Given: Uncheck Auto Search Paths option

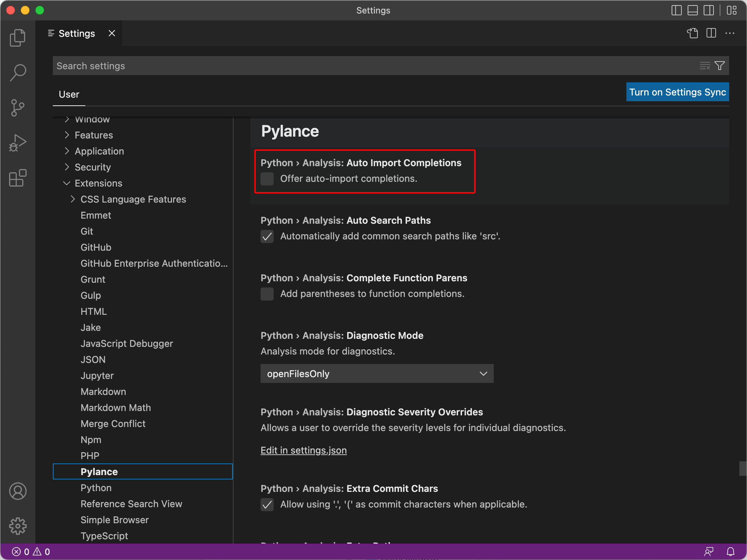Looking at the screenshot, I should pos(267,236).
